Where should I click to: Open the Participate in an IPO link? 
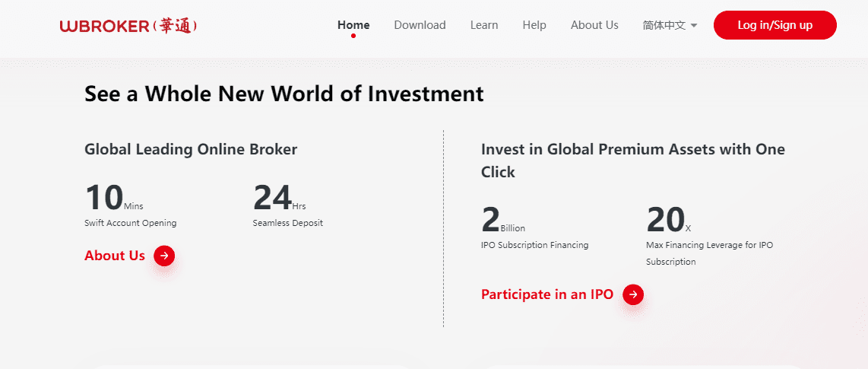(x=547, y=294)
